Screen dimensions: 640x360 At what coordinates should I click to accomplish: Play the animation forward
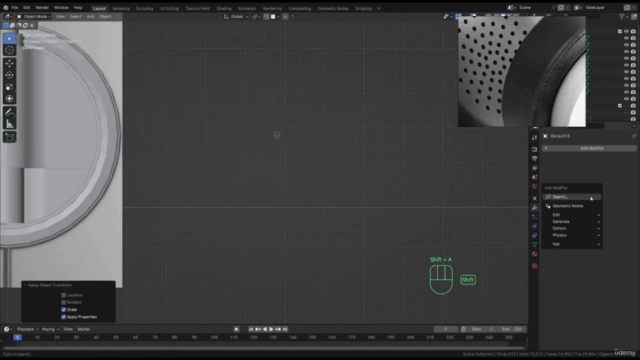271,329
